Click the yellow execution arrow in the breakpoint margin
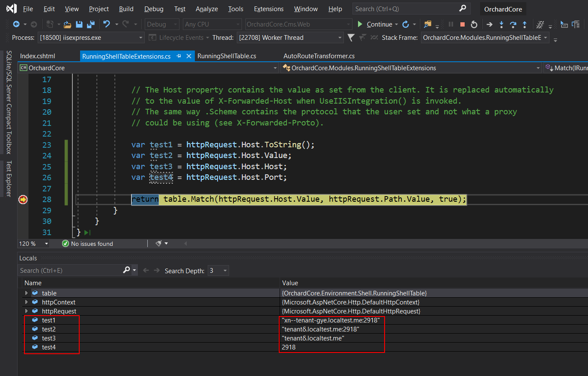 (x=23, y=199)
